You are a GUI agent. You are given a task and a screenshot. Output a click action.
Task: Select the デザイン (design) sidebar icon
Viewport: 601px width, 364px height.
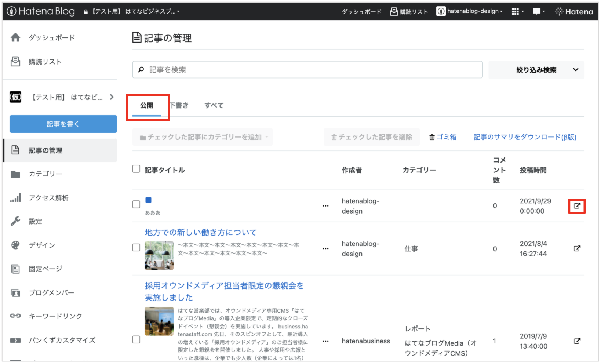[15, 245]
